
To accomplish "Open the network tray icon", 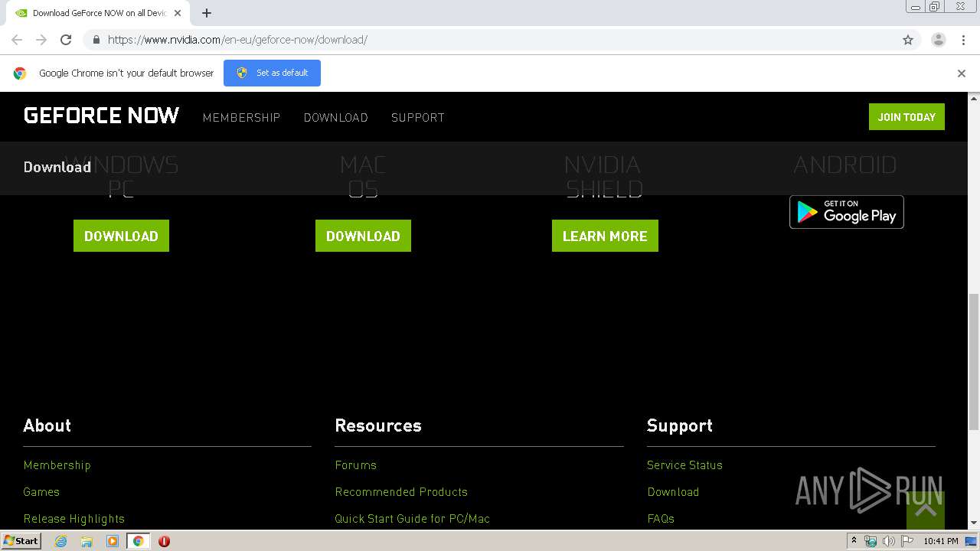I will point(871,541).
